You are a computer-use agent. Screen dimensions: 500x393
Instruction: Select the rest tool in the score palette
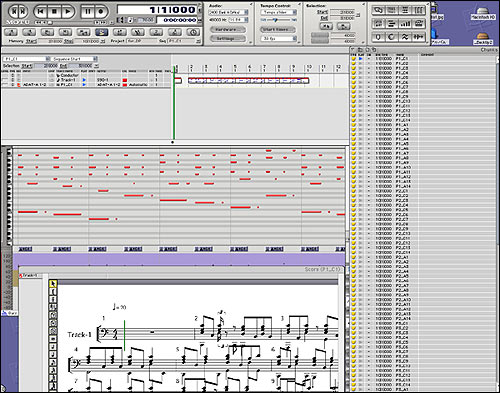point(53,339)
